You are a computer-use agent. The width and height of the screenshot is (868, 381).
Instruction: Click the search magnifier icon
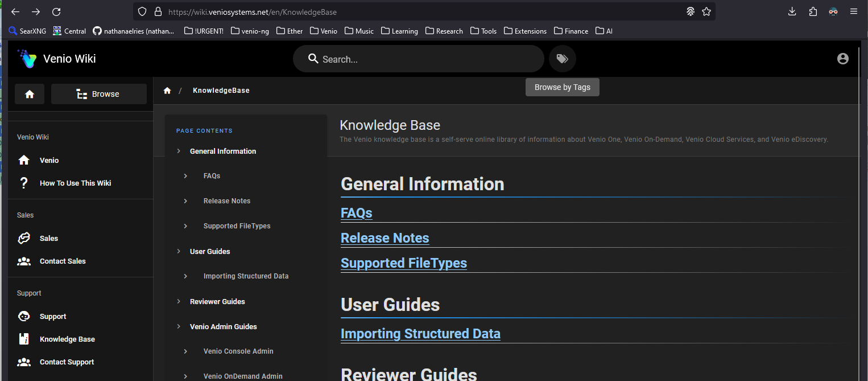pyautogui.click(x=313, y=59)
